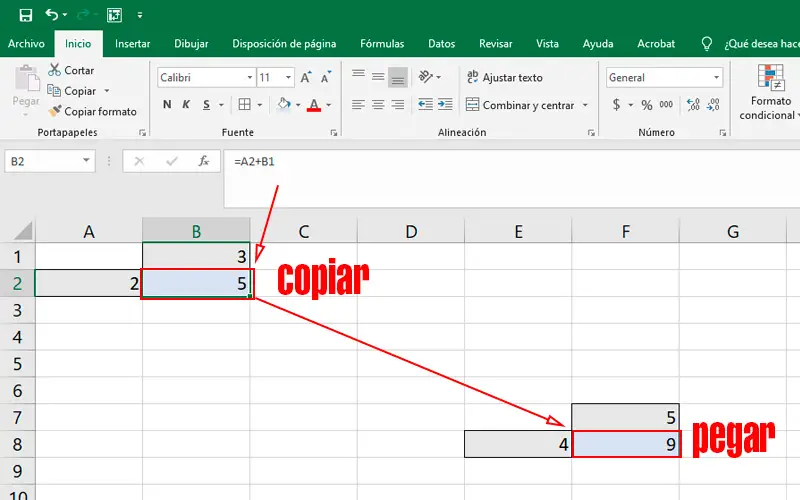Toggle Center horizontal alignment

pos(378,105)
